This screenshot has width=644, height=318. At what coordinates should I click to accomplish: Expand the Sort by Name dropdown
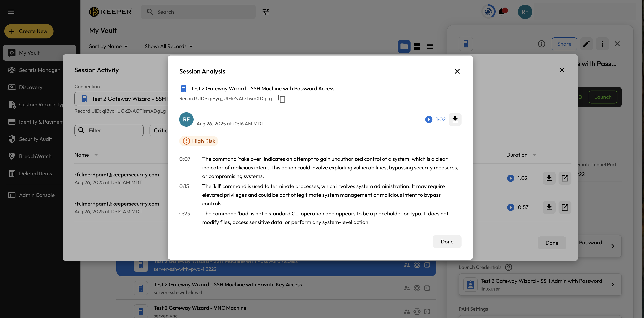(x=108, y=46)
